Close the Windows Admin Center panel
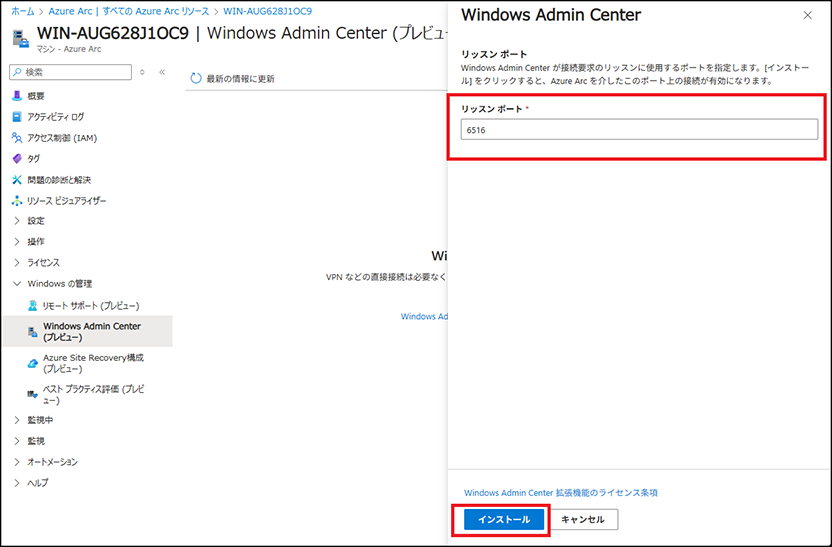The height and width of the screenshot is (547, 832). (808, 15)
